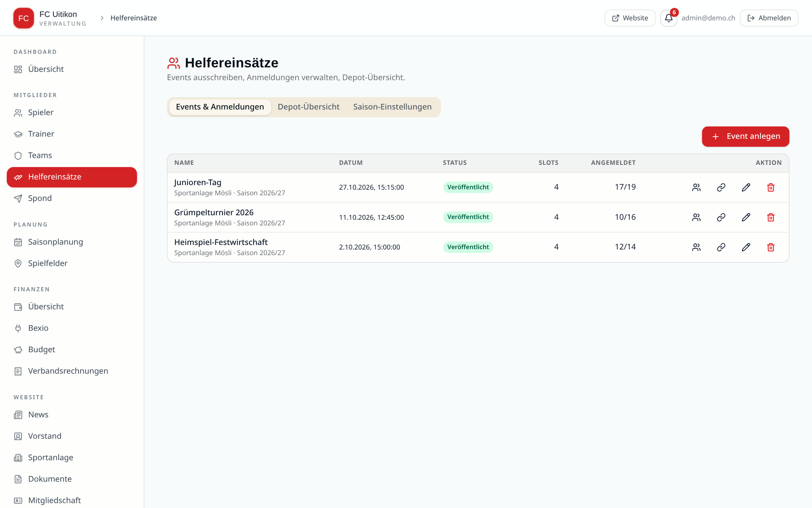Copy link icon for Grümpelturnier 2026 row
The height and width of the screenshot is (508, 812).
click(721, 217)
